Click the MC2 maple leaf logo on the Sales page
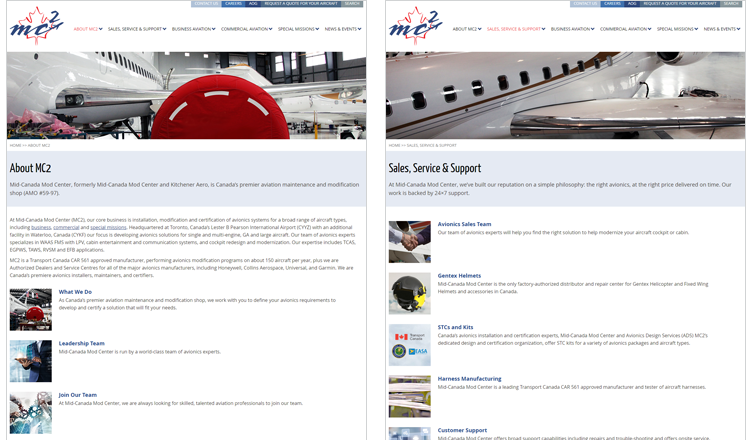 pos(415,26)
